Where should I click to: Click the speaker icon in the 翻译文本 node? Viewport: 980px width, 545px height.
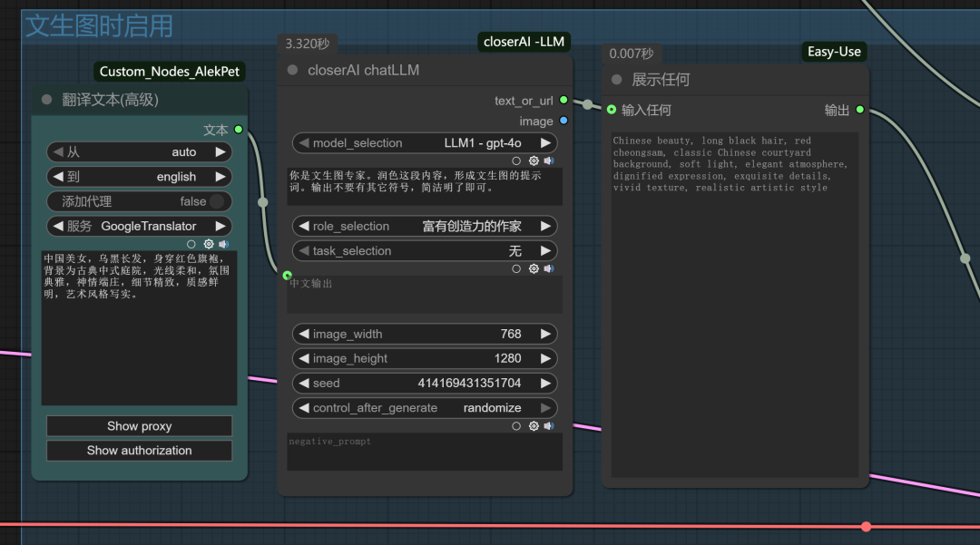tap(224, 244)
